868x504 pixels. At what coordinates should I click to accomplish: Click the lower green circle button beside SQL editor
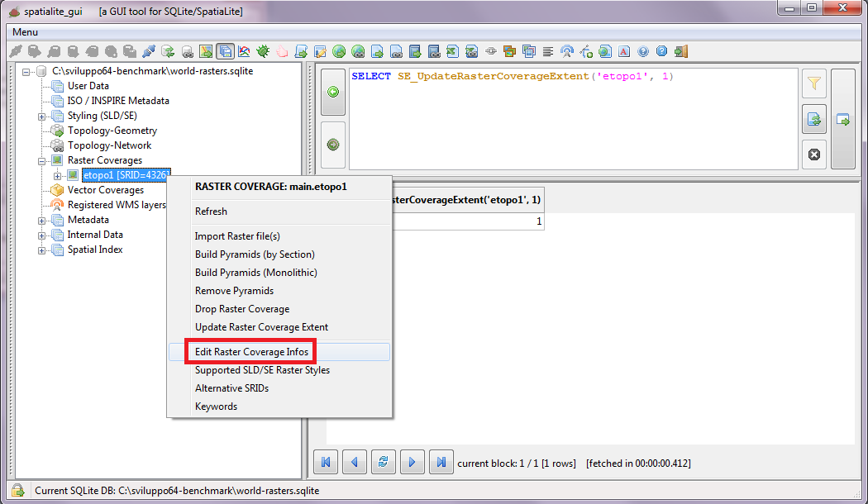(x=333, y=145)
